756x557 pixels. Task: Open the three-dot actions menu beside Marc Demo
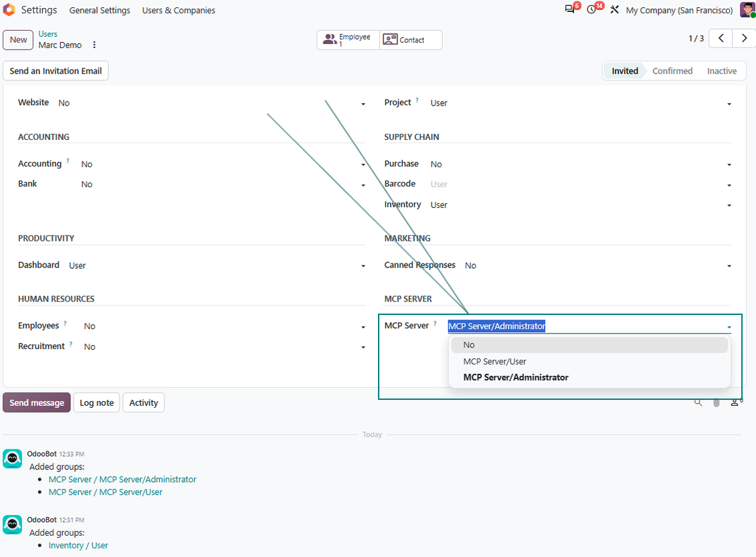[x=94, y=45]
